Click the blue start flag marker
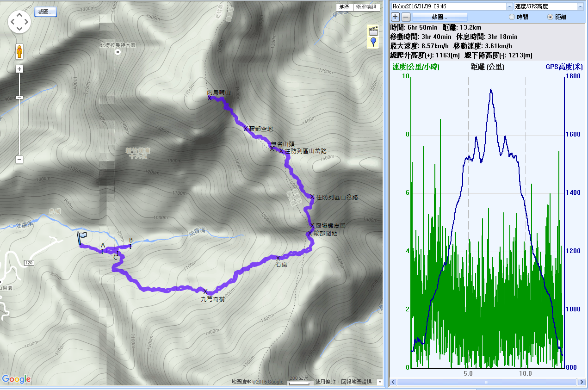The width and height of the screenshot is (588, 390). [81, 238]
